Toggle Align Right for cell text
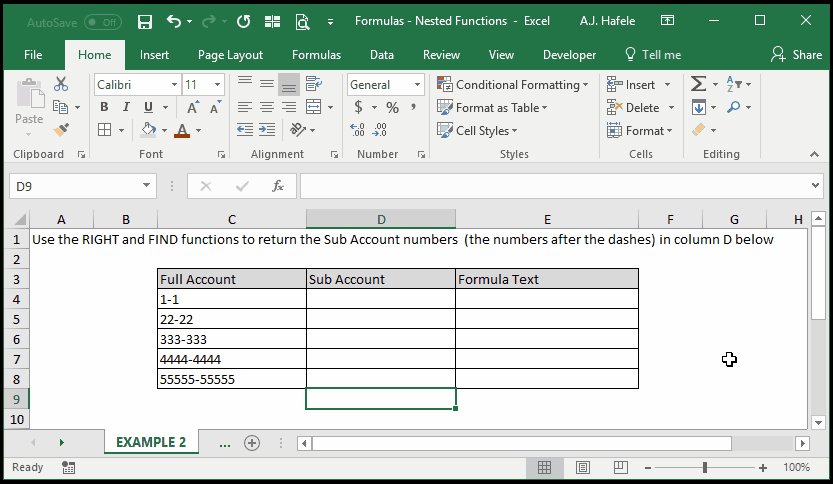 (x=289, y=107)
